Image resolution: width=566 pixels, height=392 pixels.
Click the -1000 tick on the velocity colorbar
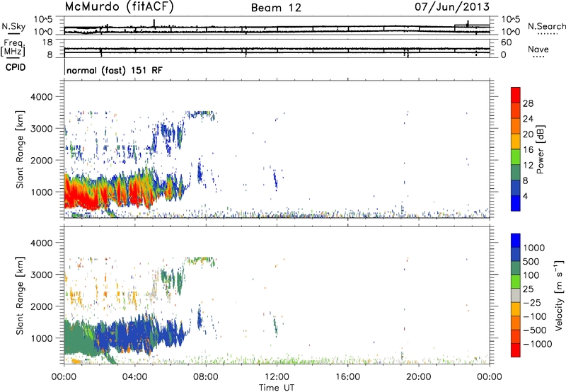pyautogui.click(x=538, y=344)
